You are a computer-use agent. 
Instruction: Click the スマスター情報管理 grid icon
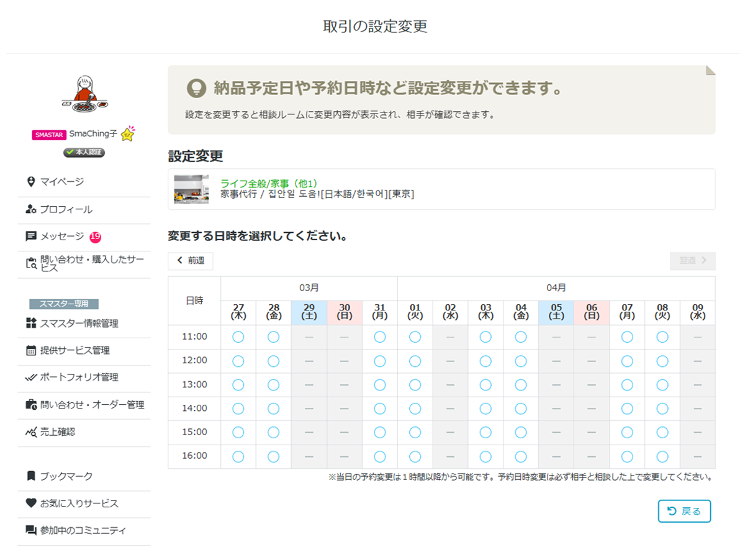point(31,323)
